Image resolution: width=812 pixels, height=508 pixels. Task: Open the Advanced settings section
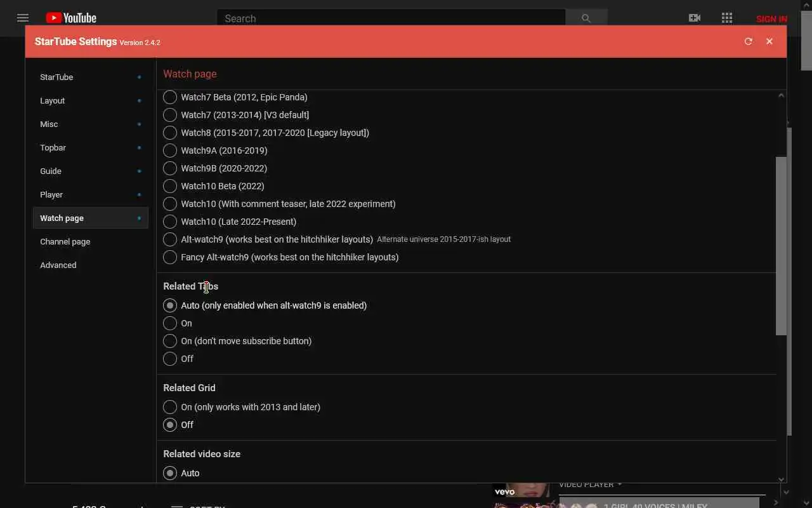click(90, 265)
